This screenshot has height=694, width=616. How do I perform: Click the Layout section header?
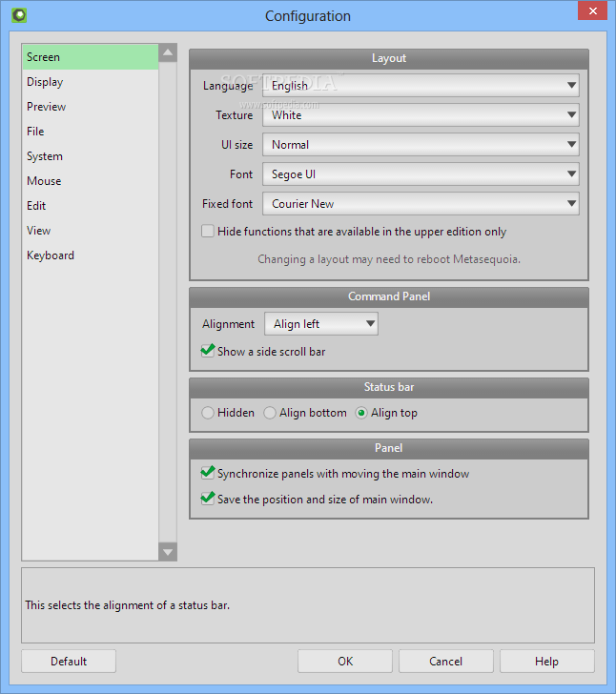pyautogui.click(x=389, y=59)
